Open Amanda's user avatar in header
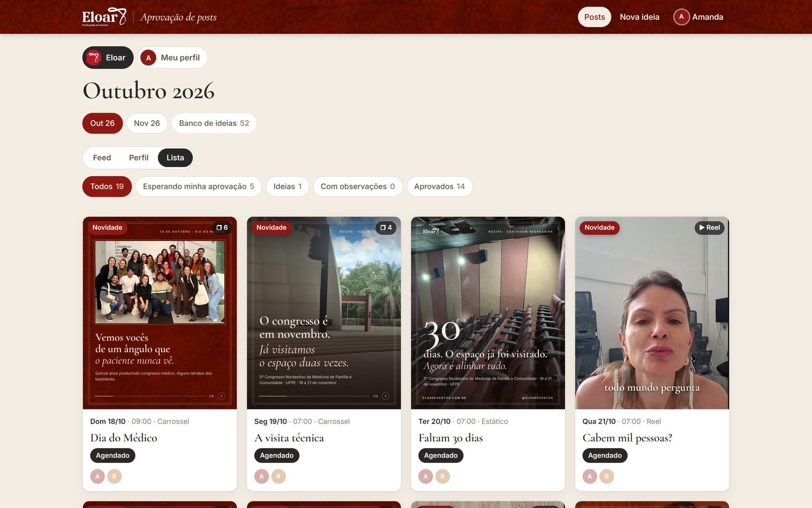The height and width of the screenshot is (508, 812). [681, 17]
